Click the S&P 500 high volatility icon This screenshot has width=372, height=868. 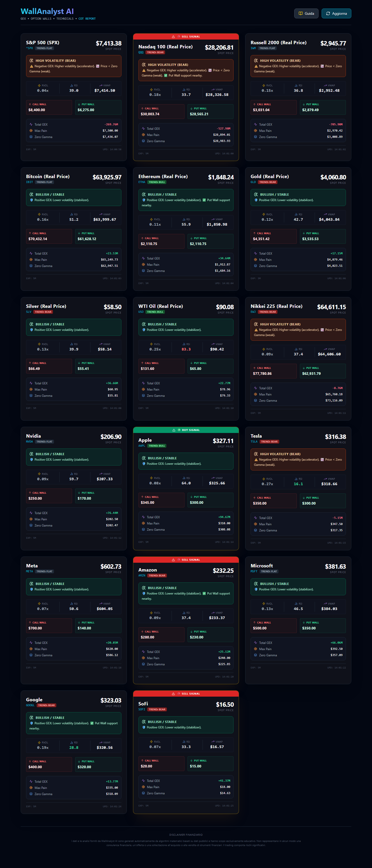click(31, 61)
